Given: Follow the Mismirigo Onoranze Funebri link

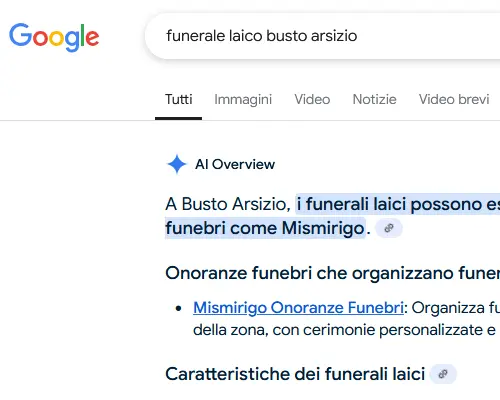Looking at the screenshot, I should (298, 308).
